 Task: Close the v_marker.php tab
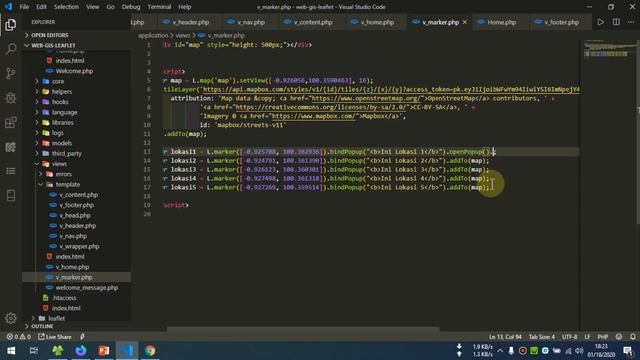pos(464,22)
